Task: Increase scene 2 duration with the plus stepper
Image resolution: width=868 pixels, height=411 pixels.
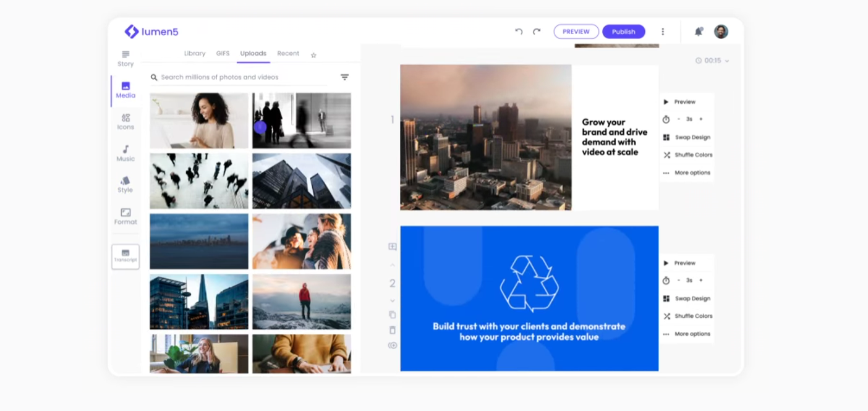Action: 701,280
